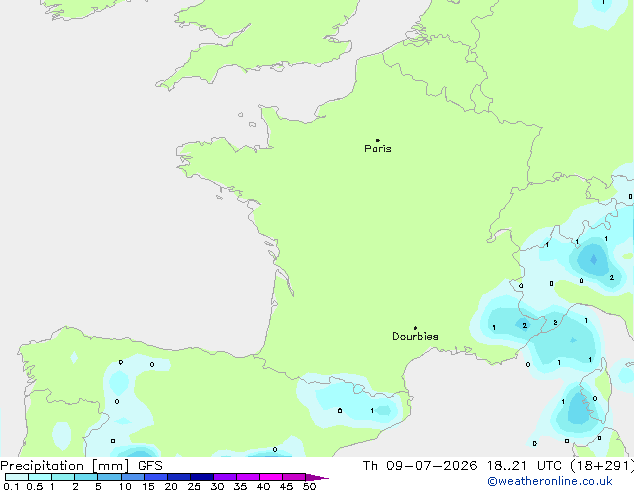Click the Paris city label
The height and width of the screenshot is (490, 634).
[x=378, y=149]
